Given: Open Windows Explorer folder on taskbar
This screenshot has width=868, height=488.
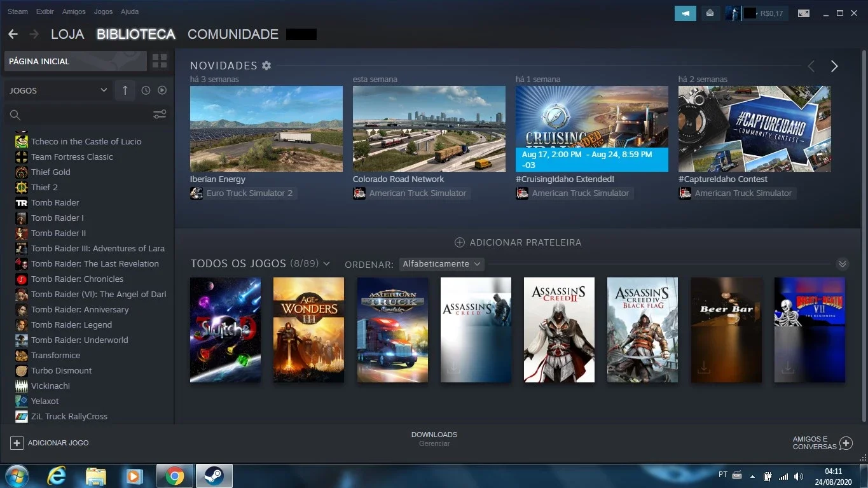Looking at the screenshot, I should (x=95, y=476).
